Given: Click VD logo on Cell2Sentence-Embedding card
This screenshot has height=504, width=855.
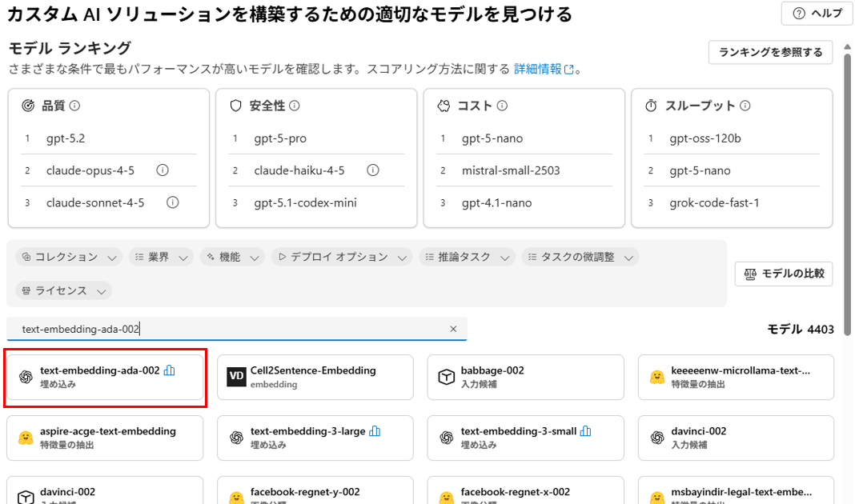Looking at the screenshot, I should pos(237,377).
